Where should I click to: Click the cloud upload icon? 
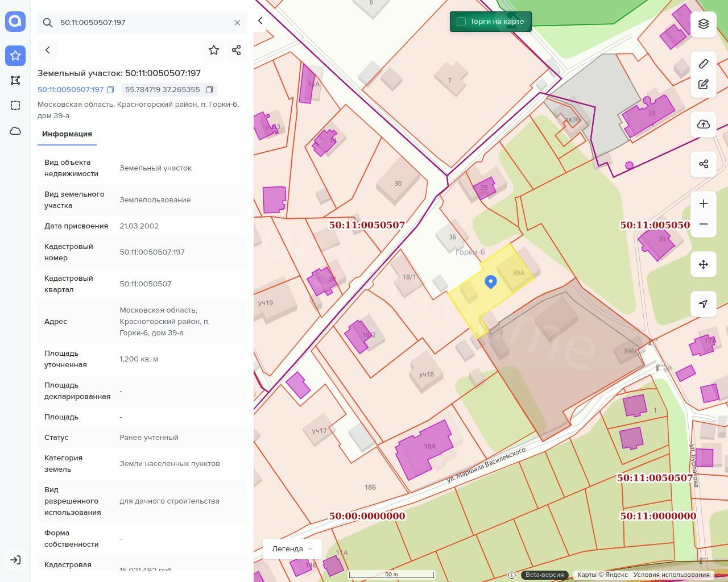[x=704, y=124]
